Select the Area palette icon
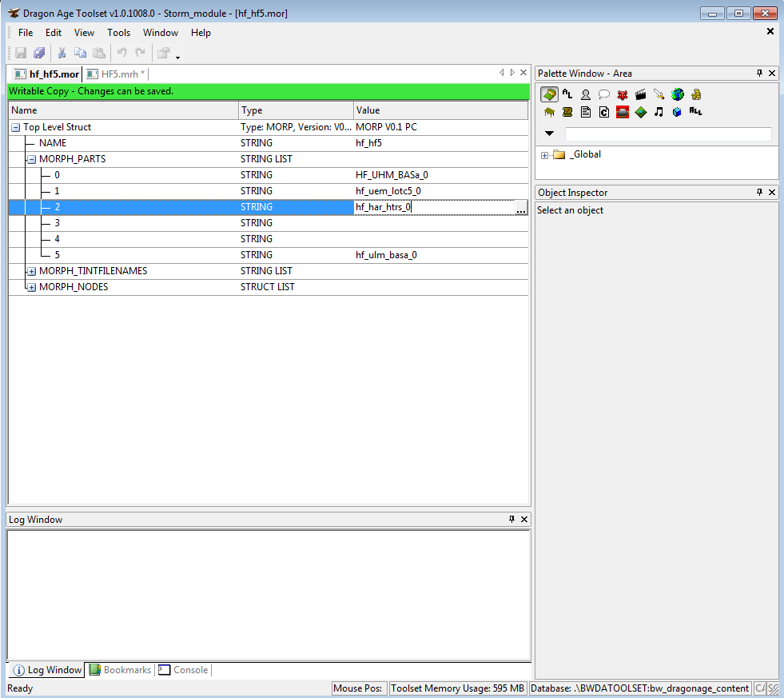This screenshot has height=698, width=784. pyautogui.click(x=549, y=94)
